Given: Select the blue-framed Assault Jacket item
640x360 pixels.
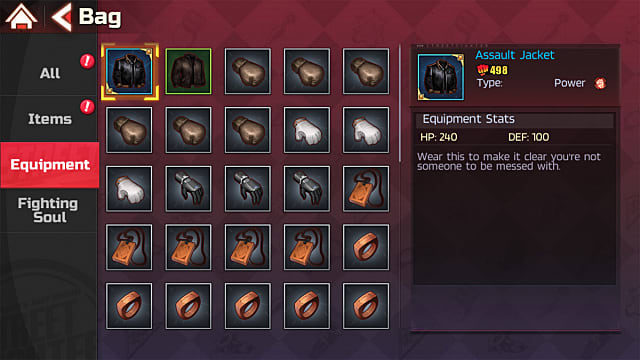Looking at the screenshot, I should pyautogui.click(x=129, y=71).
